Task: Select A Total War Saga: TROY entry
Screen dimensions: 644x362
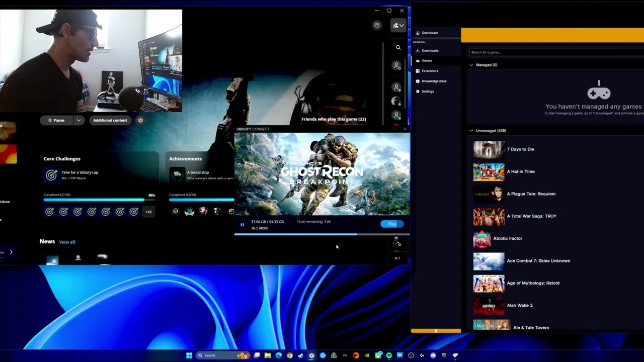Action: pyautogui.click(x=532, y=216)
